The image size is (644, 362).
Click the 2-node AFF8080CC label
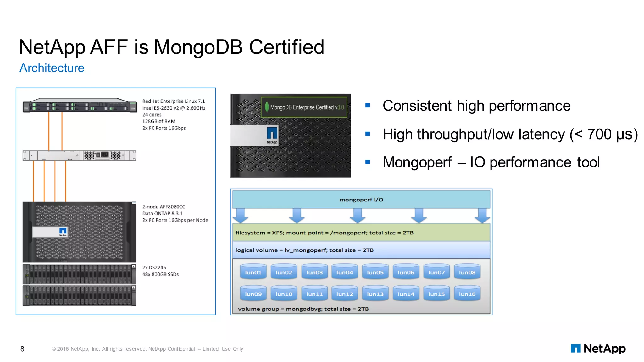(164, 207)
